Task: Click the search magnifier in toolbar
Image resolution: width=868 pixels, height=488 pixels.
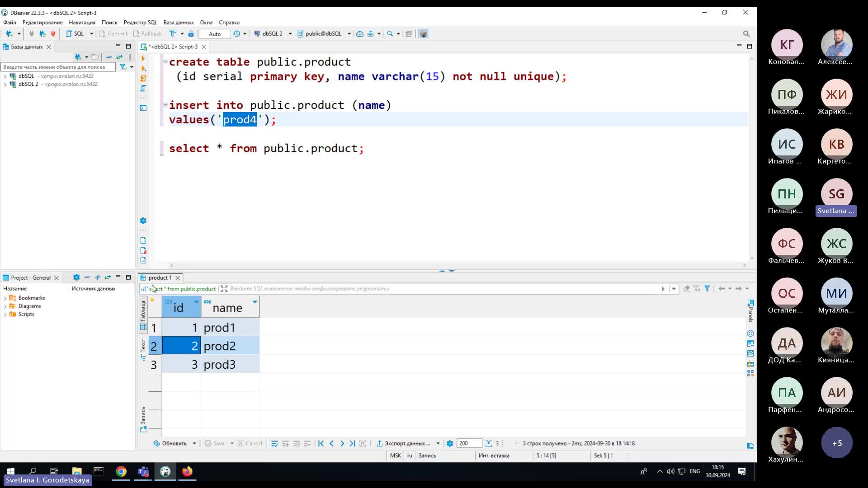Action: [390, 34]
